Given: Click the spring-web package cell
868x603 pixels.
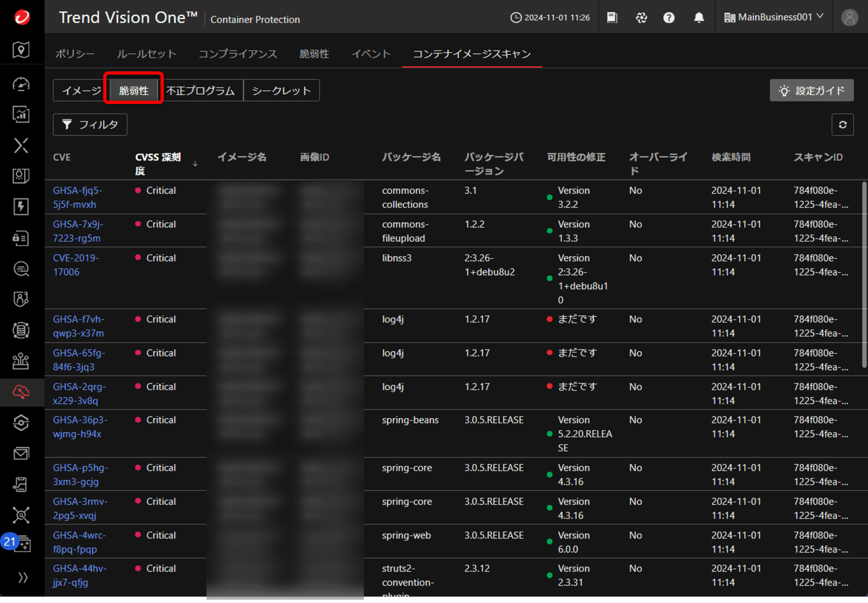Looking at the screenshot, I should click(407, 535).
